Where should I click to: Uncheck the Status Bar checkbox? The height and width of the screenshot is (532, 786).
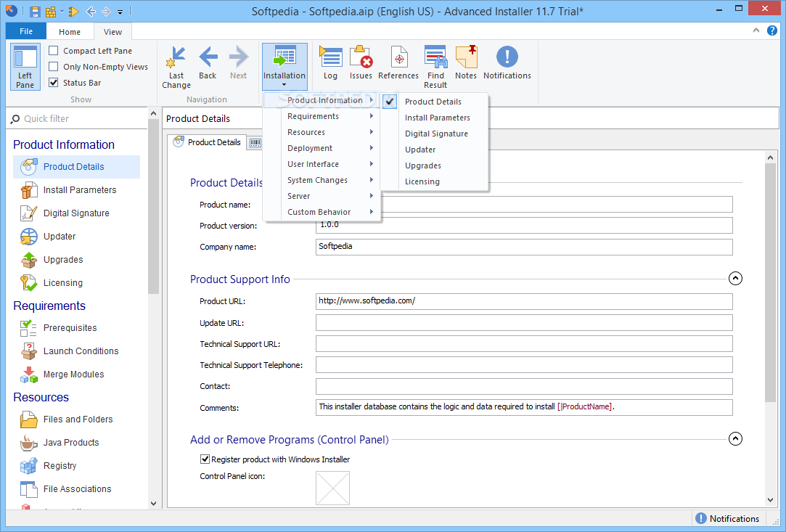pyautogui.click(x=54, y=83)
